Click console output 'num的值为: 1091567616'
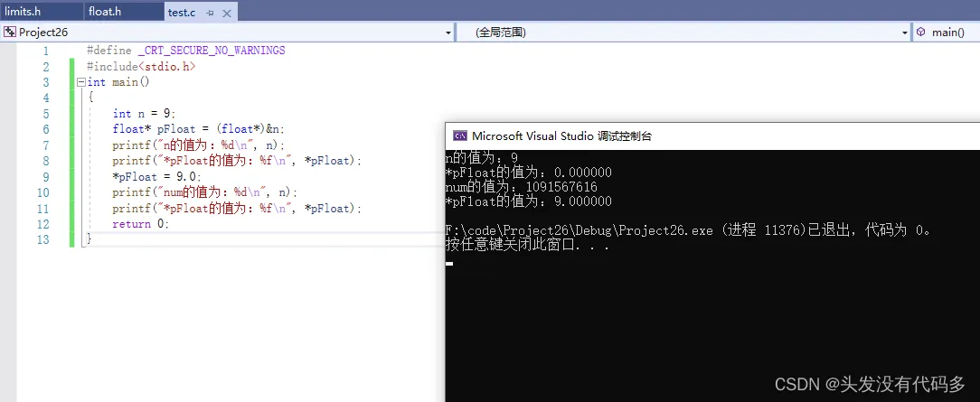Viewport: 980px width, 402px height. point(522,187)
